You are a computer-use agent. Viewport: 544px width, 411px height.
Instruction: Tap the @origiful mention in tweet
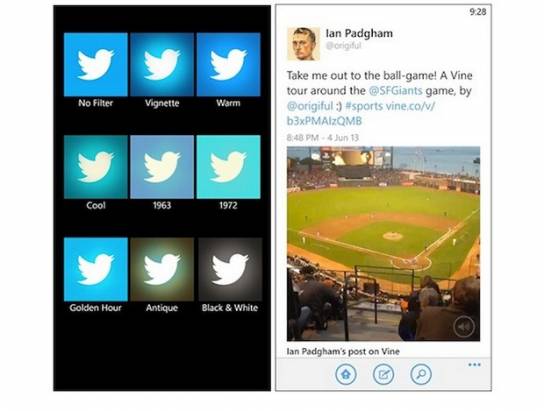310,106
